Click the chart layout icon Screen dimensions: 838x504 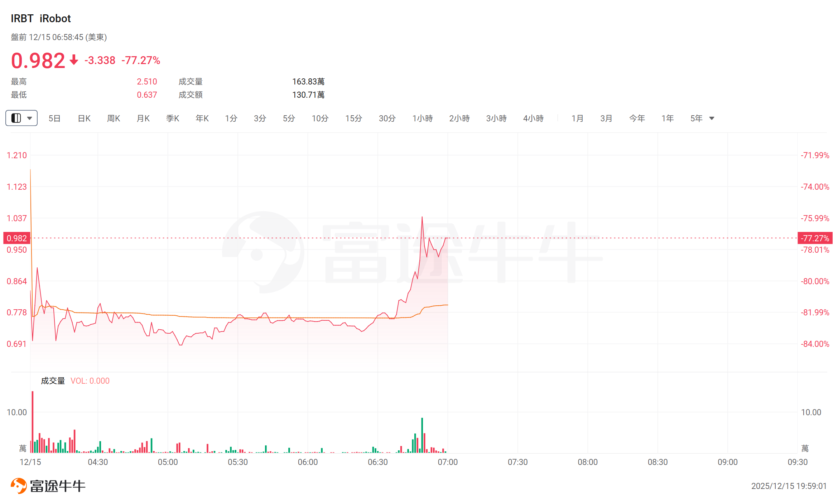(16, 118)
